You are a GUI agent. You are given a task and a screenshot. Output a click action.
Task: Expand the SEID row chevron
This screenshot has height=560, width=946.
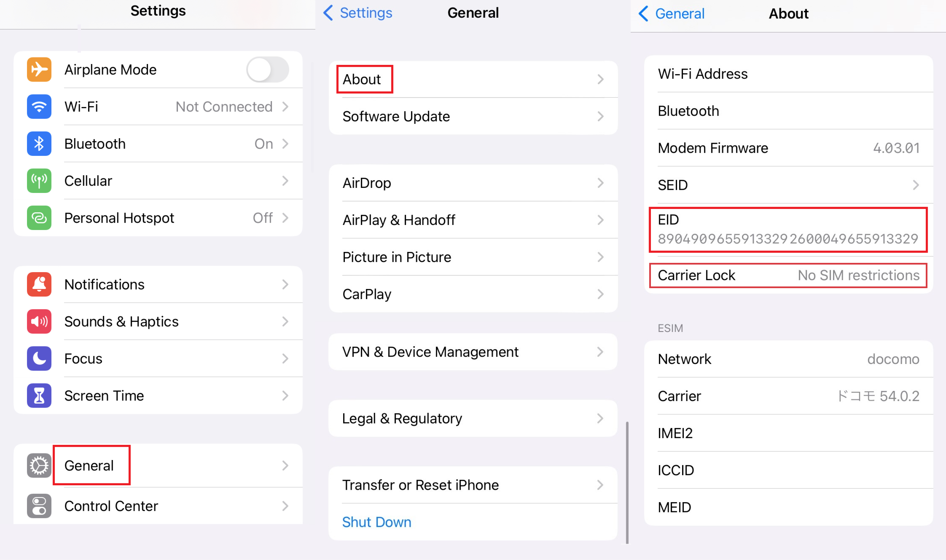916,185
